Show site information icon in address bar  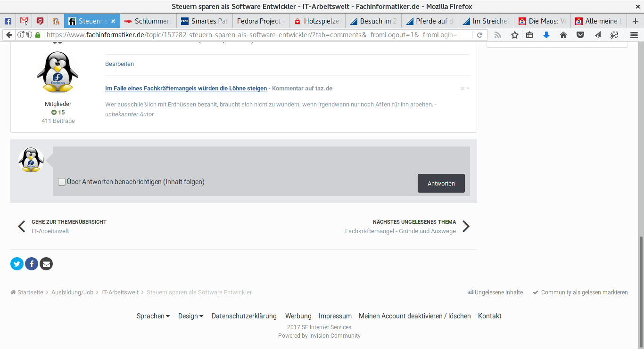(x=21, y=35)
